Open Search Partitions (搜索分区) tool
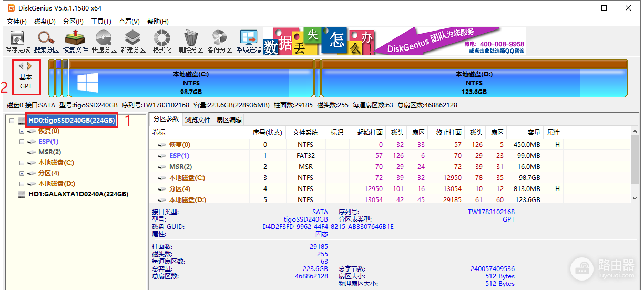Viewport: 644px width, 290px height. 46,41
